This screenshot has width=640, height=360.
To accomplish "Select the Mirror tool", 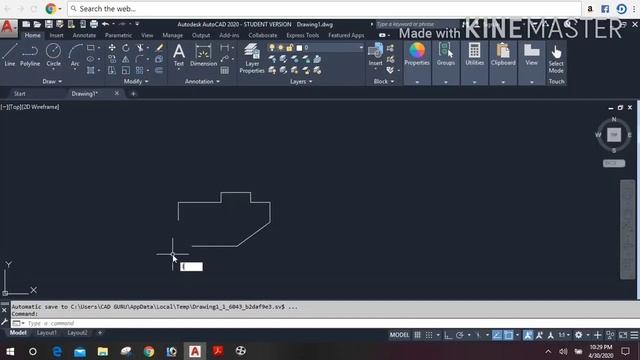I will pos(126,59).
